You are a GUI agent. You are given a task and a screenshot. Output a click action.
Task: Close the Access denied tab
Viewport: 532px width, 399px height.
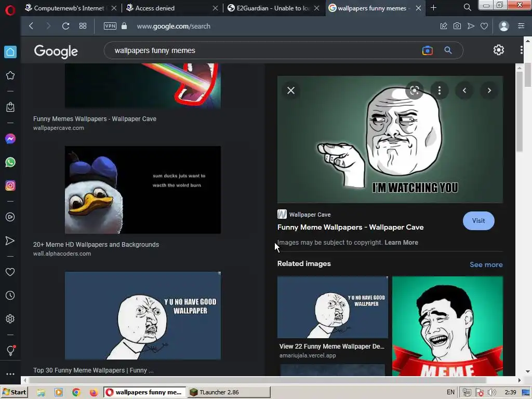point(216,8)
